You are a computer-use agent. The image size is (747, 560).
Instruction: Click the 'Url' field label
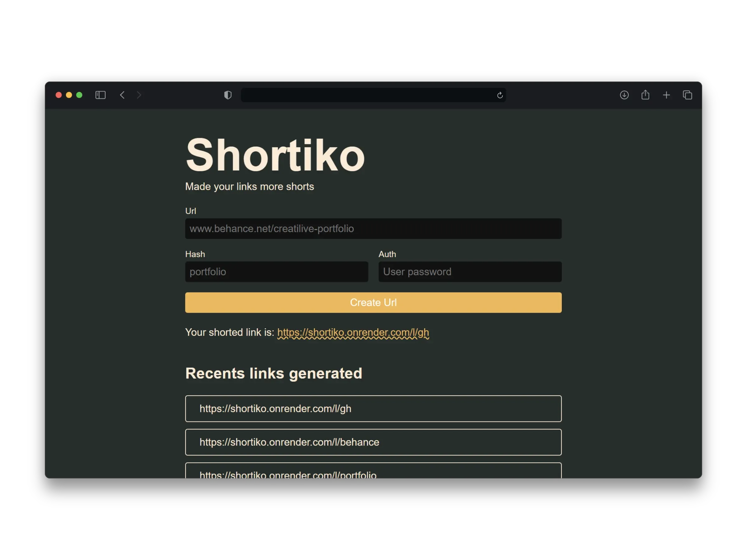190,211
